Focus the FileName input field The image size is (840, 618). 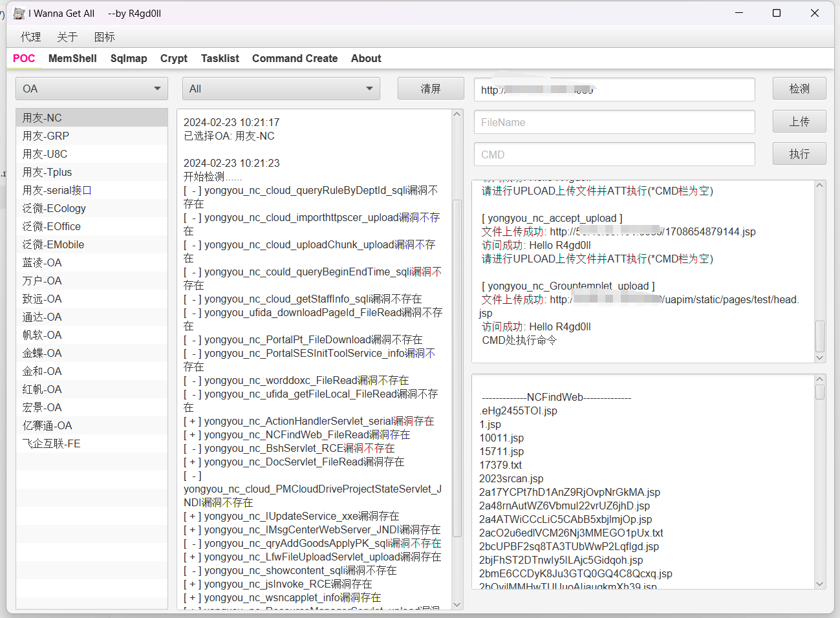[614, 122]
